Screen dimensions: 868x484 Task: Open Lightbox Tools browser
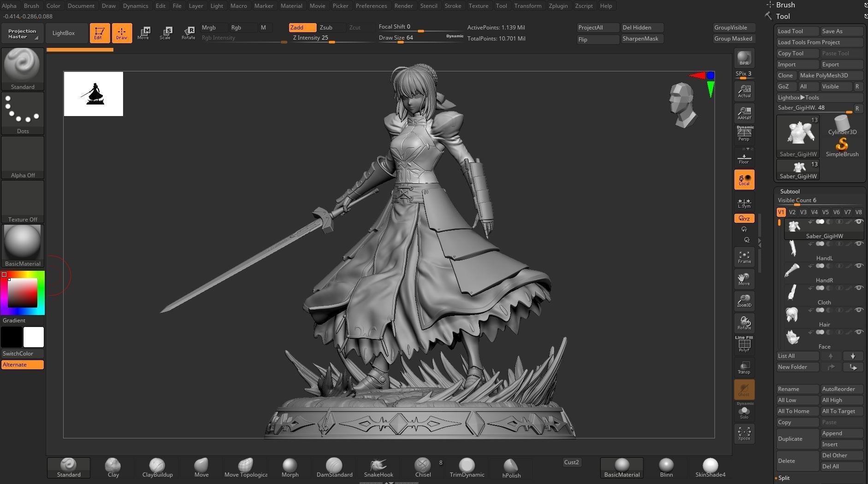click(820, 98)
